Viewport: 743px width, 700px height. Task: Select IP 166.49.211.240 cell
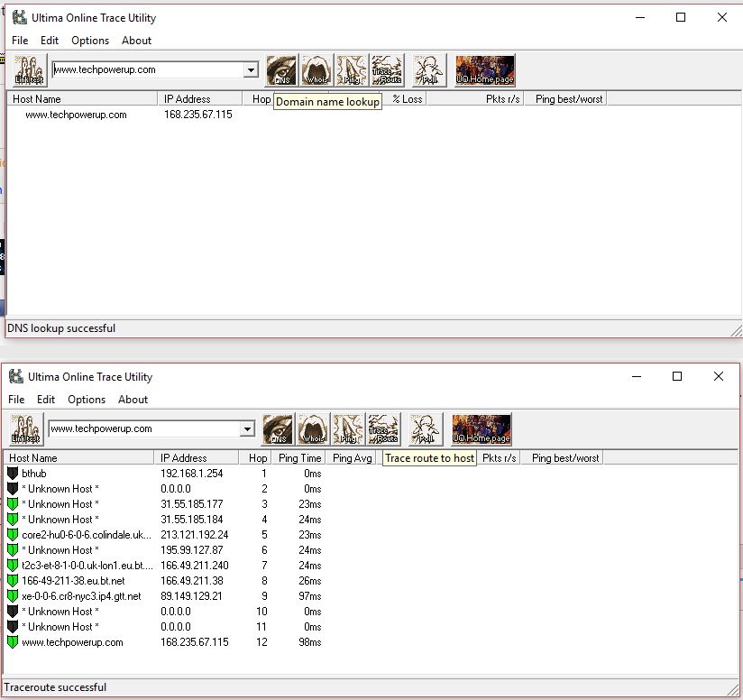point(194,566)
